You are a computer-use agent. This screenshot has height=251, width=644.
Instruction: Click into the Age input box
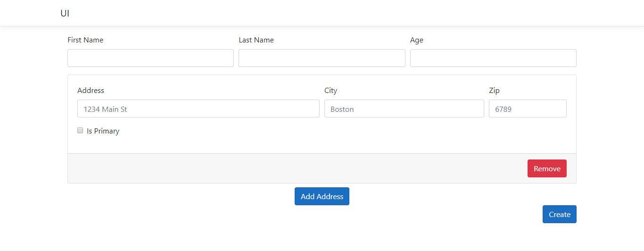[x=493, y=58]
